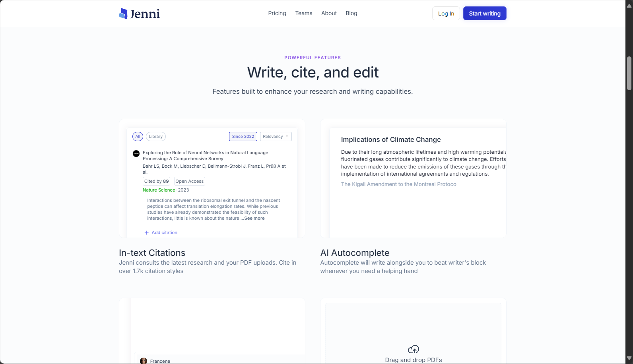The height and width of the screenshot is (364, 633).
Task: Click the Francene name label
Action: 160,361
